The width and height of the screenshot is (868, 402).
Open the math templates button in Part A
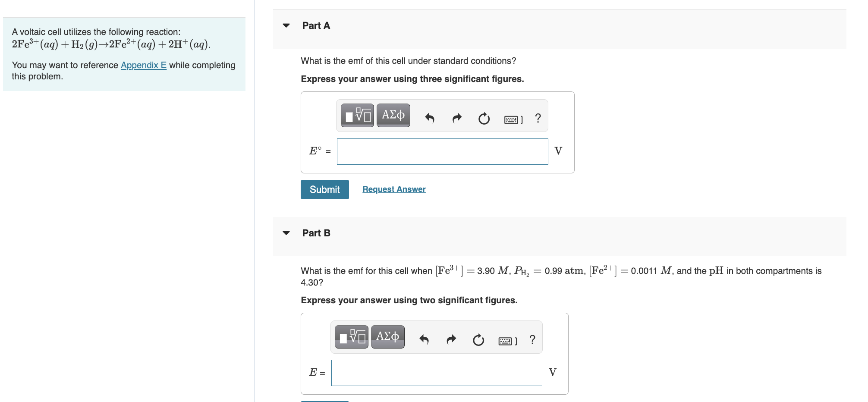pyautogui.click(x=357, y=116)
